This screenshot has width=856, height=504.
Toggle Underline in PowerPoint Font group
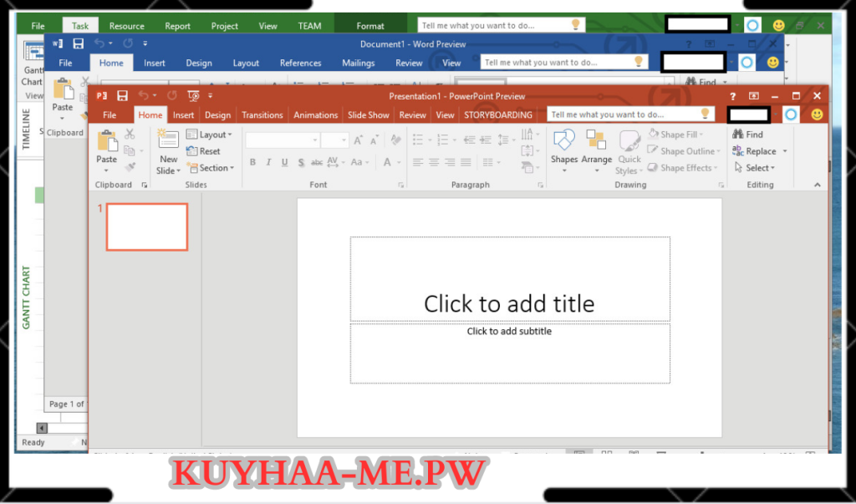pos(284,162)
